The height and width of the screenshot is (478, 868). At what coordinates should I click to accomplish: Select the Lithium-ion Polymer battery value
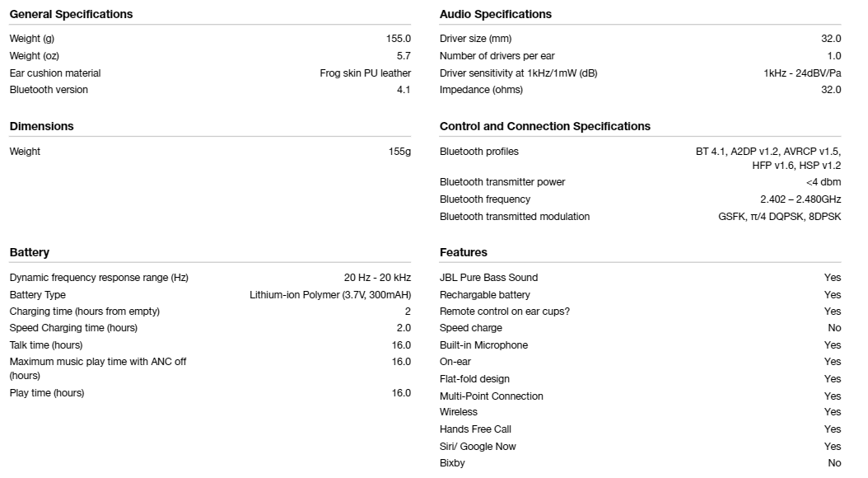tap(330, 295)
